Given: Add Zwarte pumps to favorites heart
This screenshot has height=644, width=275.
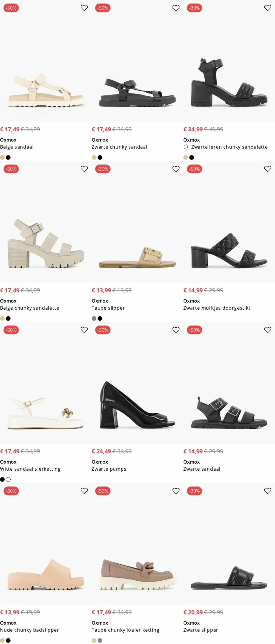Looking at the screenshot, I should (x=176, y=330).
